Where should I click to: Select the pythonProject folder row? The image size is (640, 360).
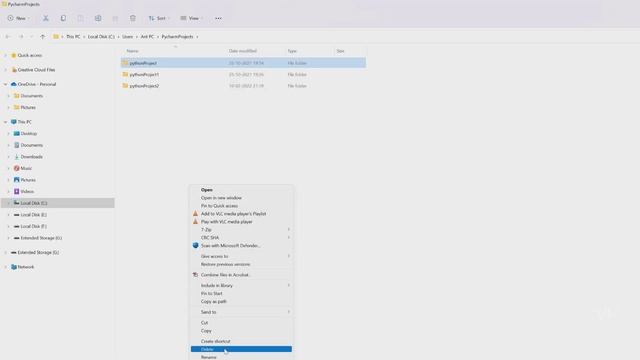click(243, 63)
